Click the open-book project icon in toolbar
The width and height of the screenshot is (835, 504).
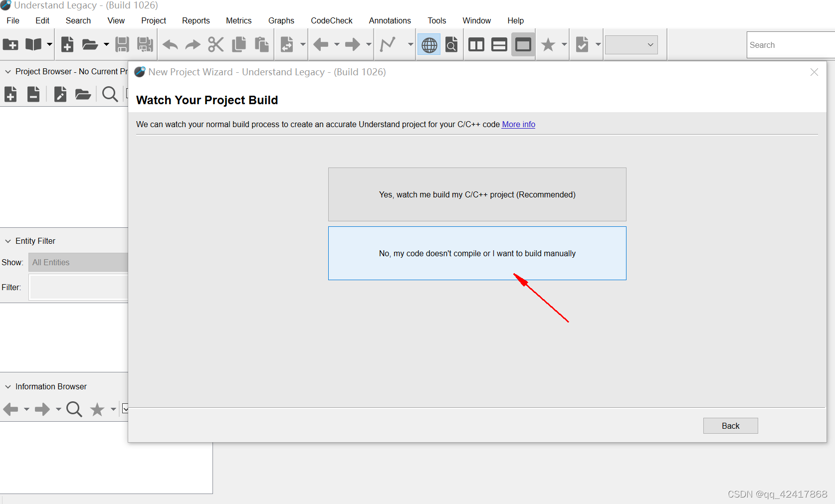(x=33, y=45)
